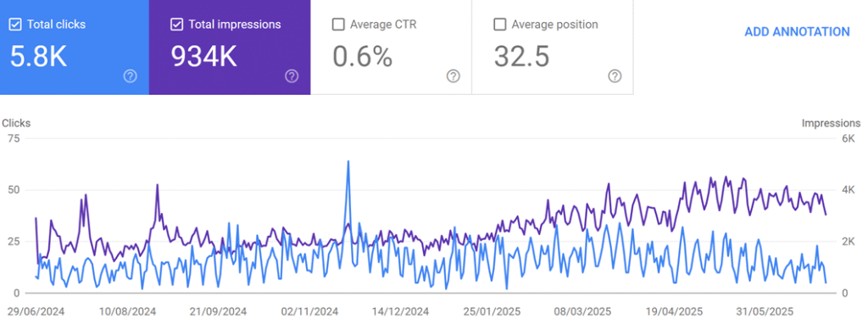
Task: Select the 0.6% average CTR value
Action: pos(362,57)
